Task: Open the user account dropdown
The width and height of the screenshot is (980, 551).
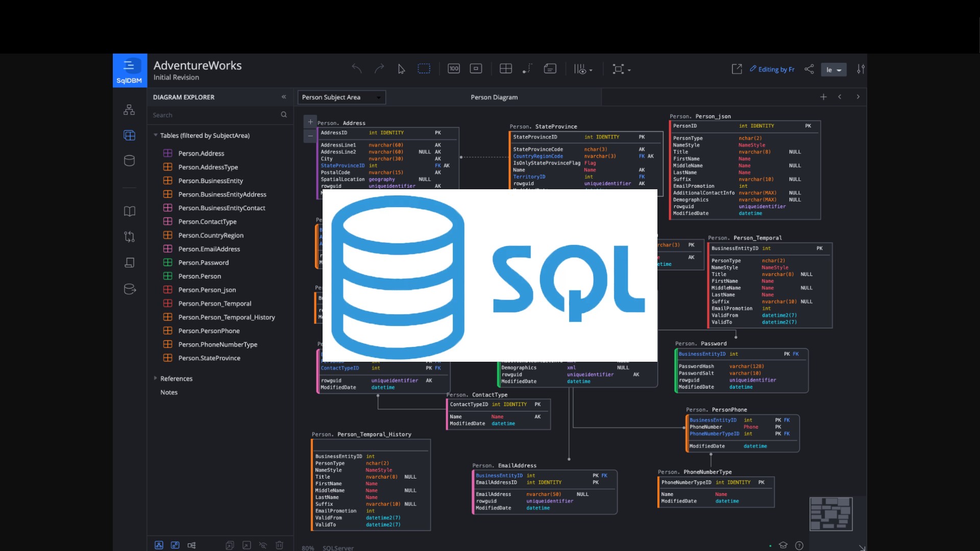Action: tap(834, 70)
